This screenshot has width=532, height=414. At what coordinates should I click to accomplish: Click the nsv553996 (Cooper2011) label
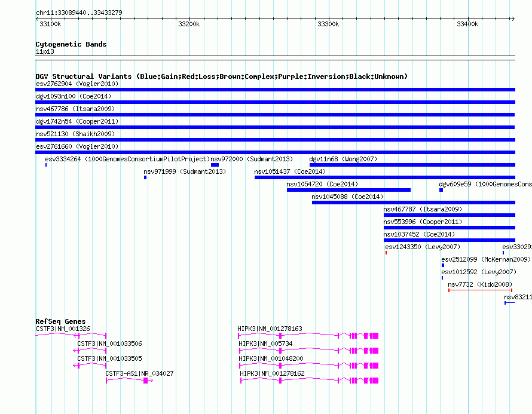click(423, 222)
